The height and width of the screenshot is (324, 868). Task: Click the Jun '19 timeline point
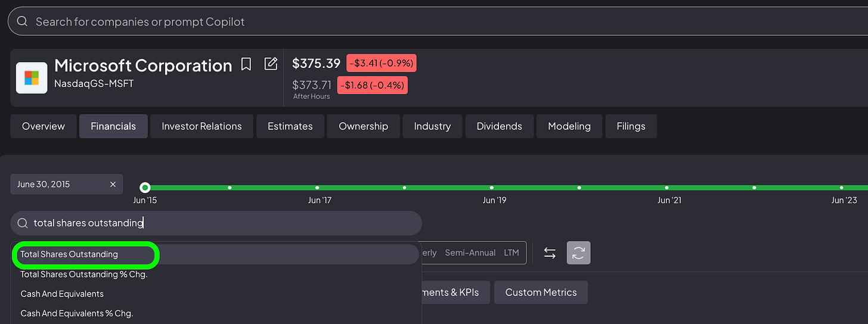coord(492,188)
